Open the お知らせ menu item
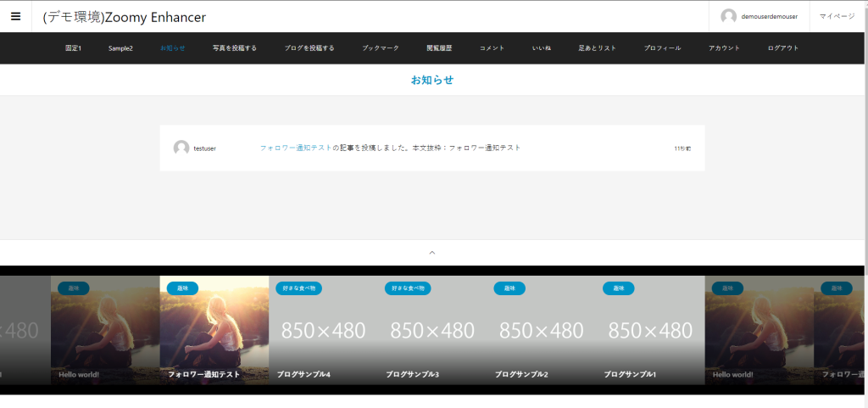This screenshot has width=868, height=408. pyautogui.click(x=173, y=48)
